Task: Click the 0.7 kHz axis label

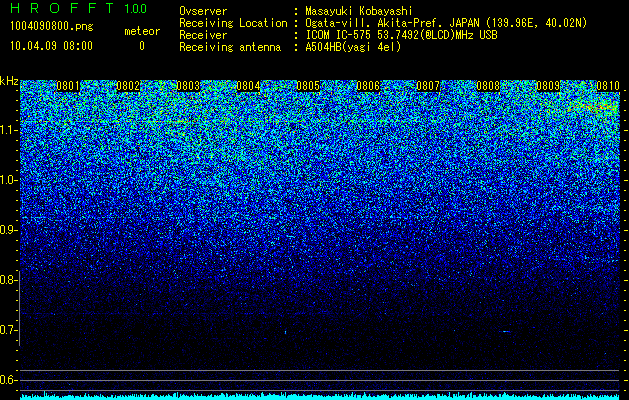Action: tap(8, 330)
